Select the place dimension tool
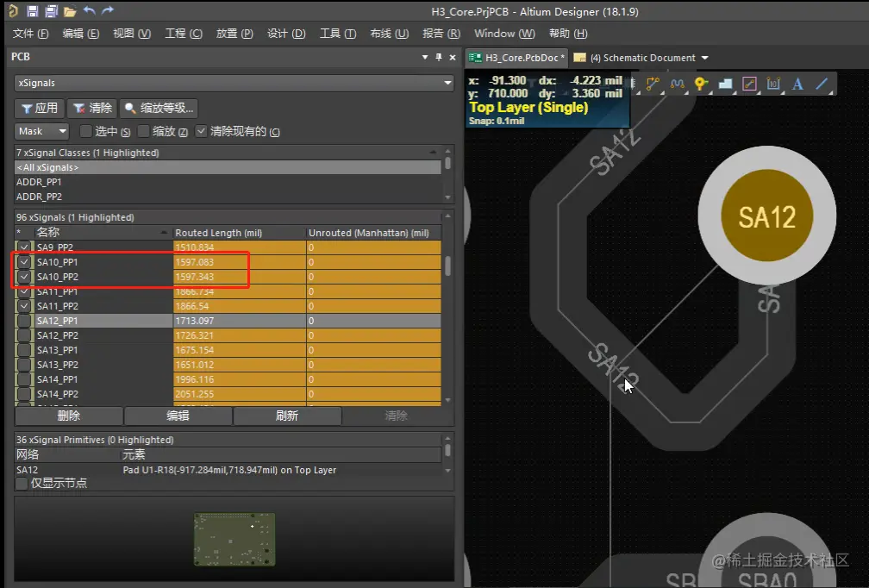The width and height of the screenshot is (869, 588). 773,84
